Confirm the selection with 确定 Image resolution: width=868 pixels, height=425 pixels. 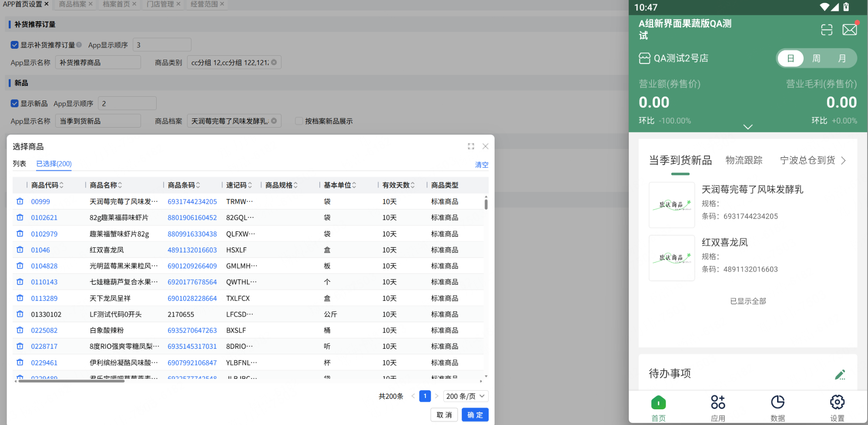(475, 415)
